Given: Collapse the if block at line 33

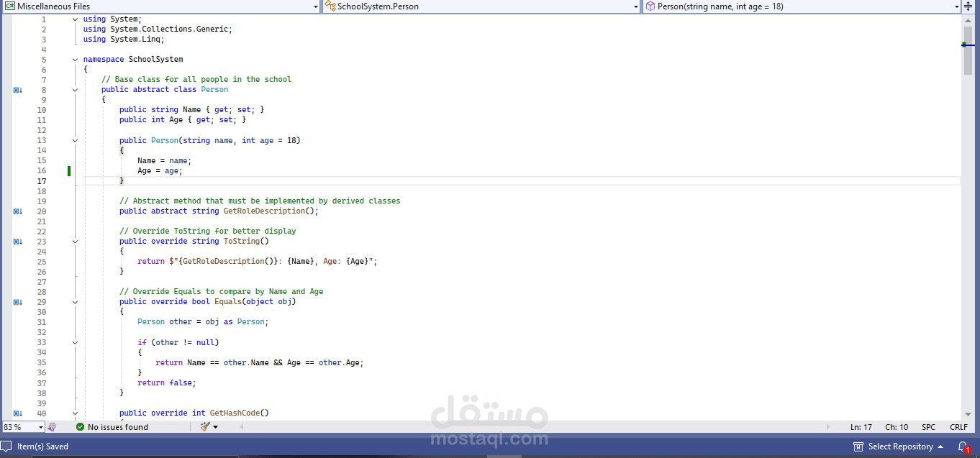Looking at the screenshot, I should coord(76,342).
